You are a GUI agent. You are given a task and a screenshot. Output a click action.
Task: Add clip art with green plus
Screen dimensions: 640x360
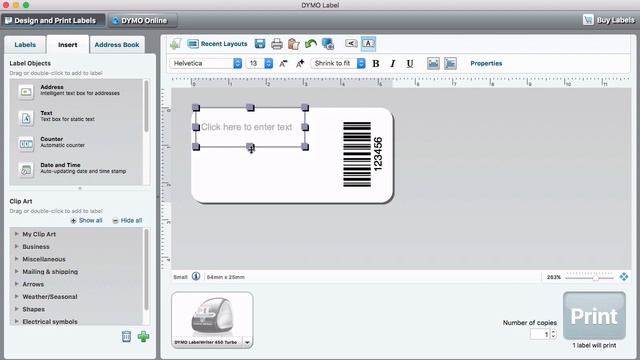click(143, 336)
